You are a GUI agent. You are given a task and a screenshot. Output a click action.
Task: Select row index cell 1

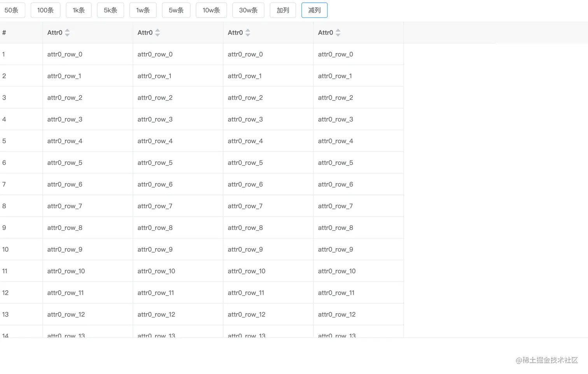pyautogui.click(x=21, y=54)
